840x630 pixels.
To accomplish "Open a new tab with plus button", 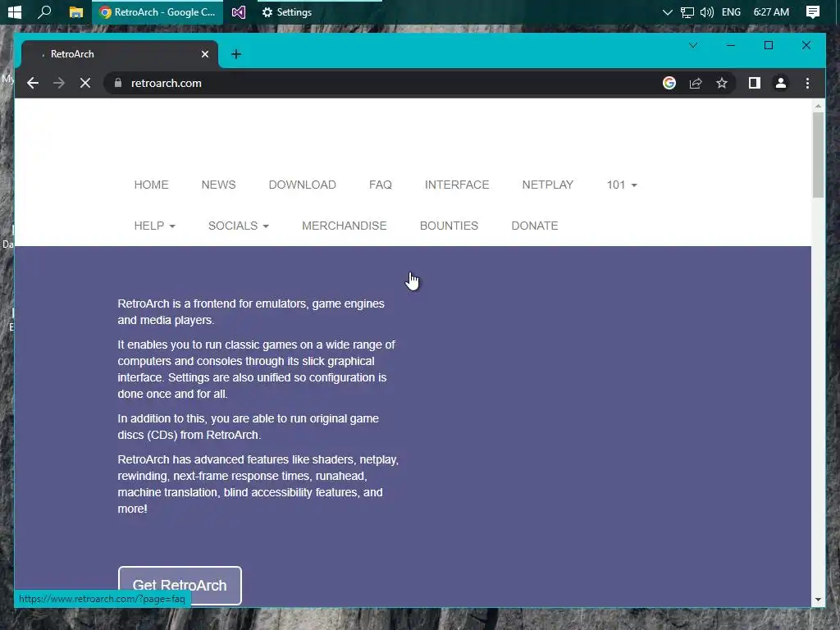I will click(236, 54).
